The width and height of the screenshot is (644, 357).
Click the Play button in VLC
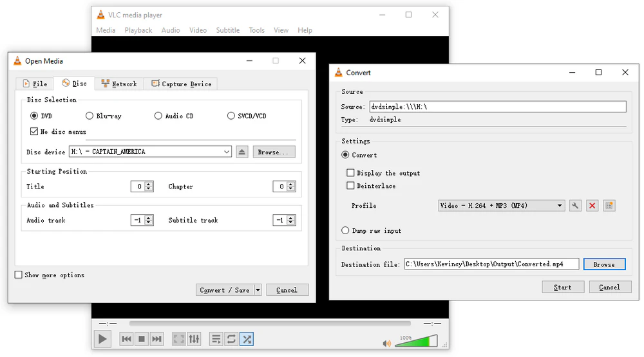(x=102, y=339)
